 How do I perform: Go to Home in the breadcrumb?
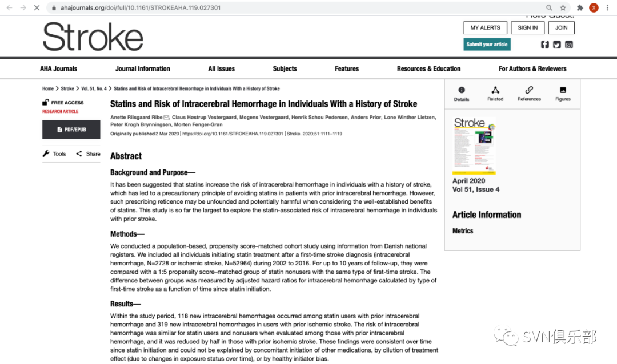[x=48, y=88]
